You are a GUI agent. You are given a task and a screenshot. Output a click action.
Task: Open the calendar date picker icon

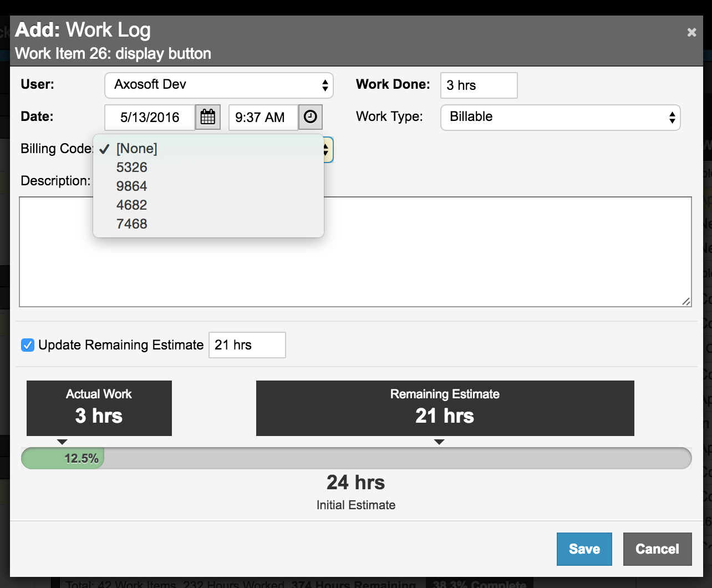pyautogui.click(x=208, y=117)
